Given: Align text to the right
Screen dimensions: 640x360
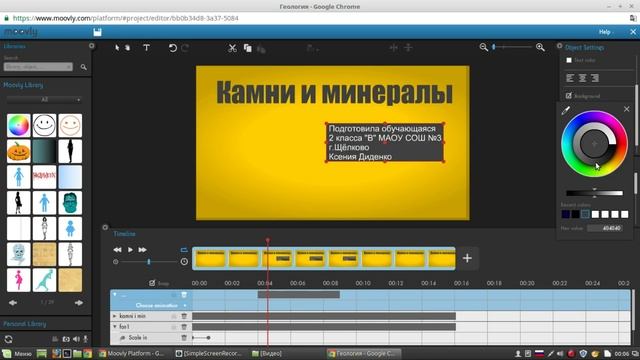Looking at the screenshot, I should (x=595, y=78).
